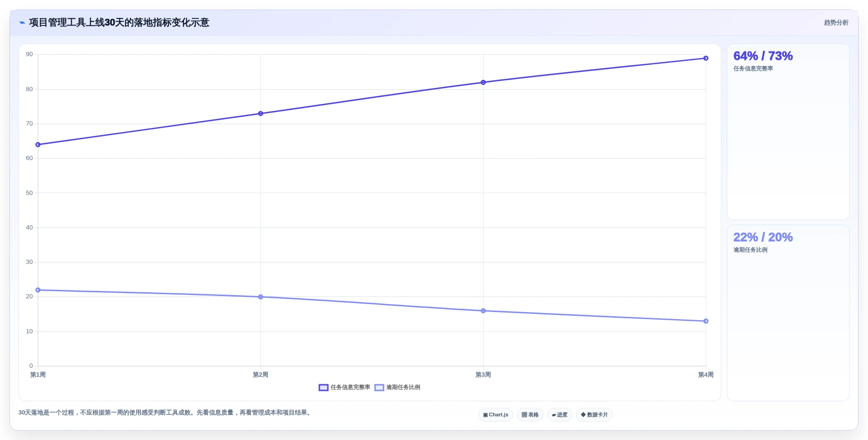Click the 任务信息完整率 card label
This screenshot has width=868, height=440.
tap(753, 69)
